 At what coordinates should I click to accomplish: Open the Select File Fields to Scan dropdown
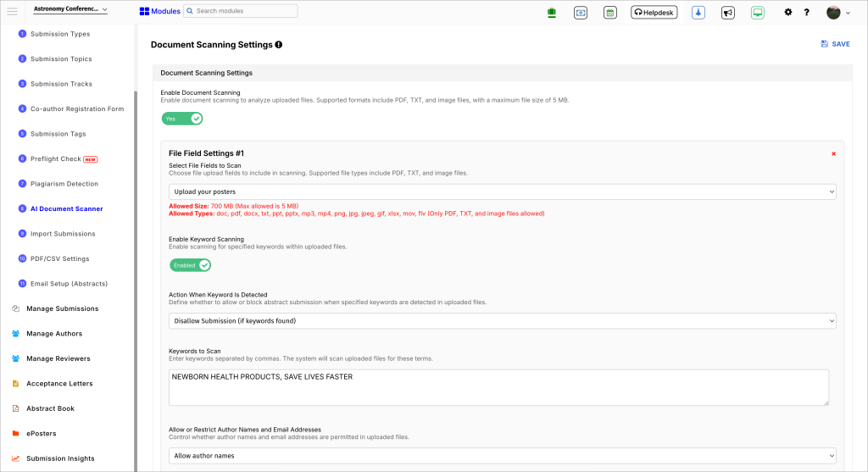coord(502,192)
